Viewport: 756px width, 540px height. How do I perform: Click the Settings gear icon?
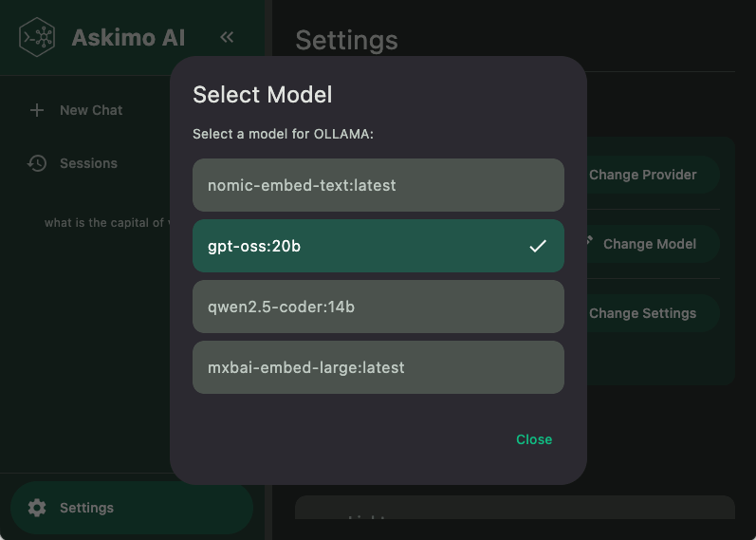pos(37,508)
